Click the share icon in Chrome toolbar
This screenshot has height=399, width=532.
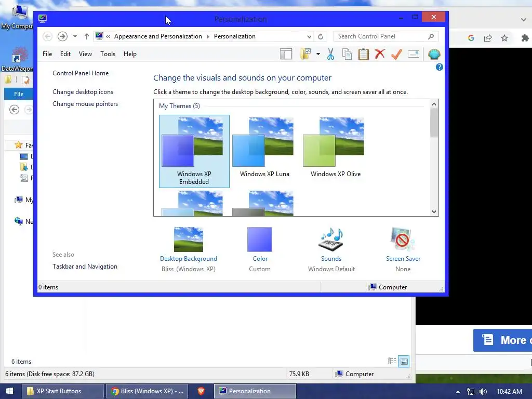tap(488, 38)
